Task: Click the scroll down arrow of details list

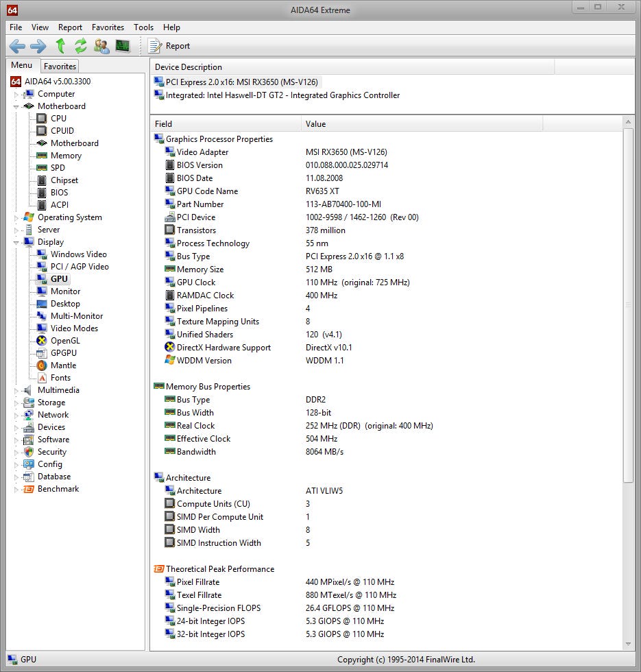Action: tap(628, 644)
